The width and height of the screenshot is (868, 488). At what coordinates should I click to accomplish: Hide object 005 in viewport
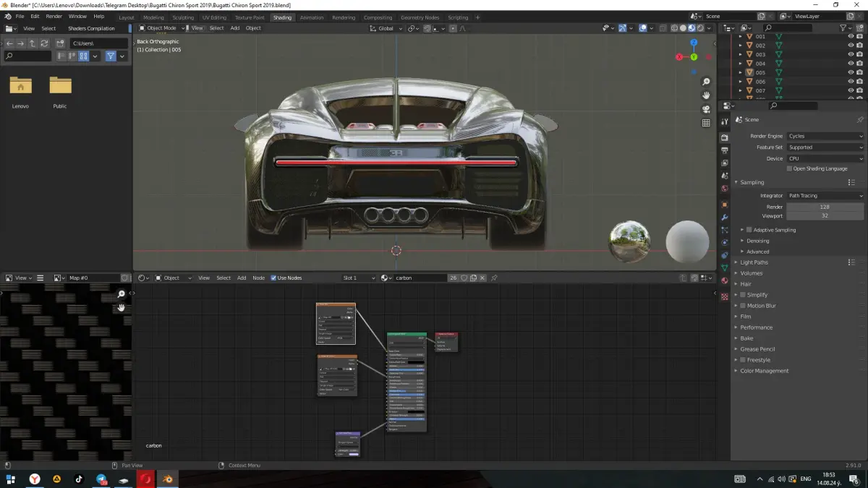coord(851,72)
